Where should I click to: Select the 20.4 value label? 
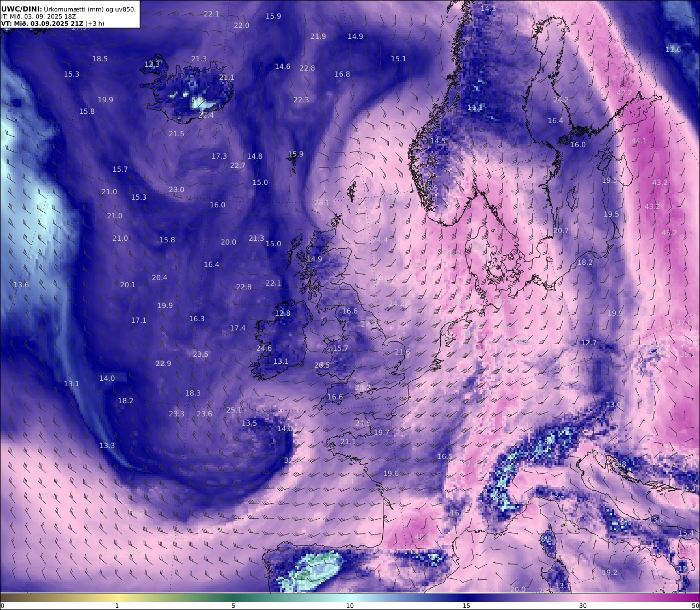[160, 278]
